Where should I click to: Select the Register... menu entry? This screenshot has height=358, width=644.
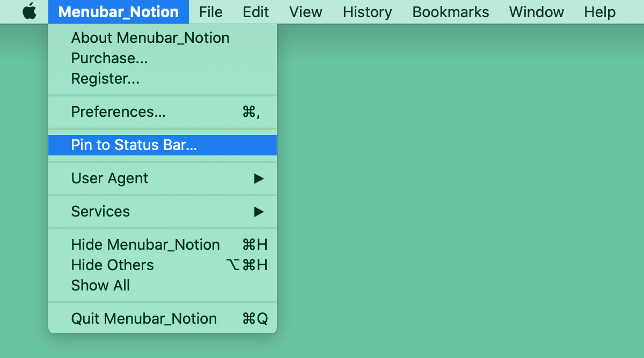pyautogui.click(x=163, y=79)
